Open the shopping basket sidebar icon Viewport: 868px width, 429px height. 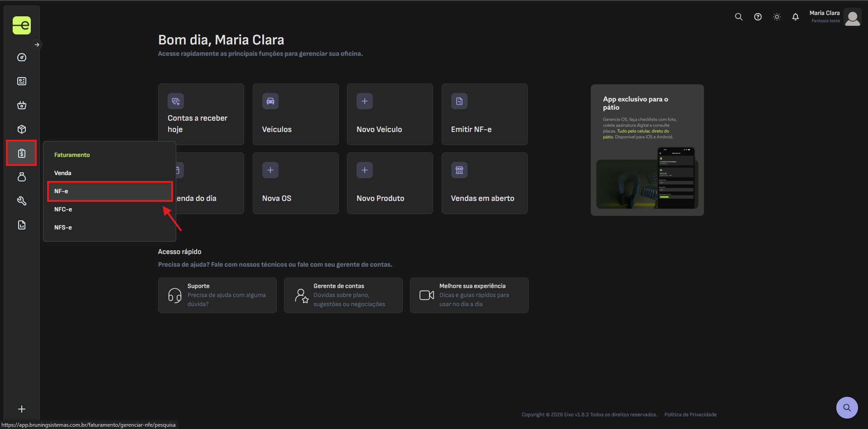(22, 105)
